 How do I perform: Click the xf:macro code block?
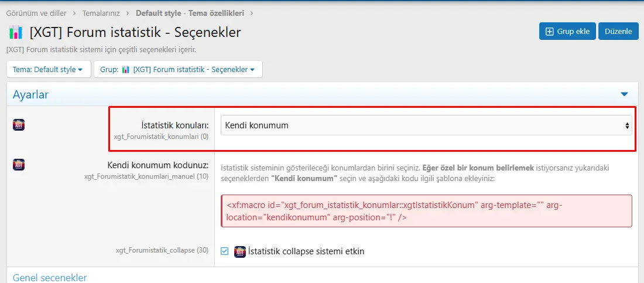coord(426,210)
